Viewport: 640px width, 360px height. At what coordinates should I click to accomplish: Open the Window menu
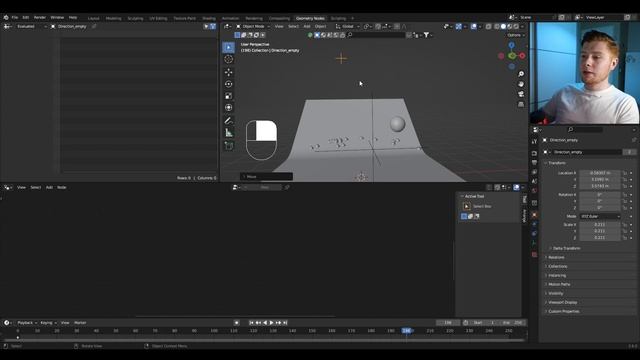pyautogui.click(x=57, y=18)
